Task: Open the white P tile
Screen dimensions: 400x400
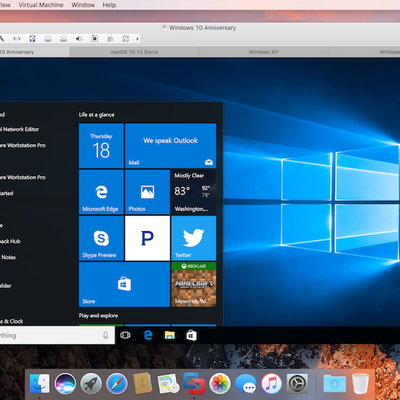Action: click(x=147, y=238)
